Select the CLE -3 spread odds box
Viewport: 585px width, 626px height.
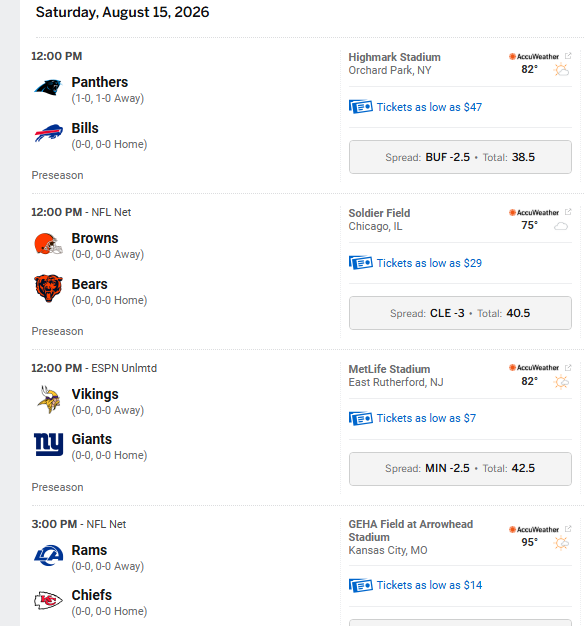point(460,313)
